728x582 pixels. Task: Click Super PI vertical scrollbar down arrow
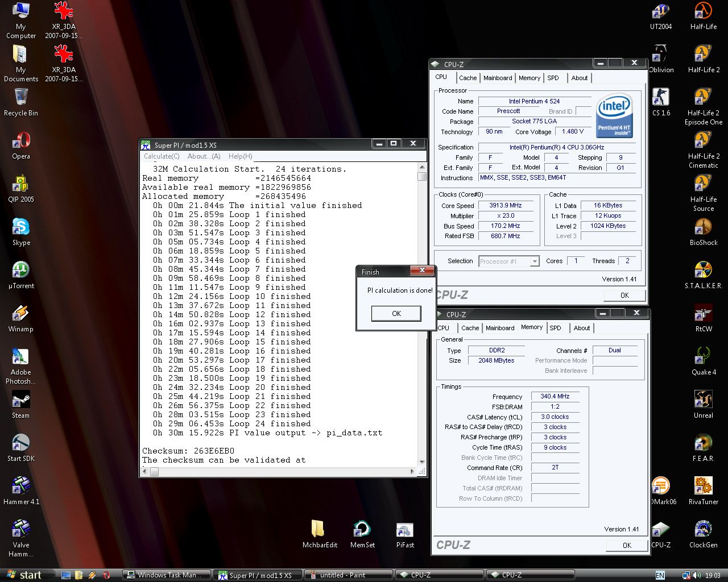pos(422,463)
